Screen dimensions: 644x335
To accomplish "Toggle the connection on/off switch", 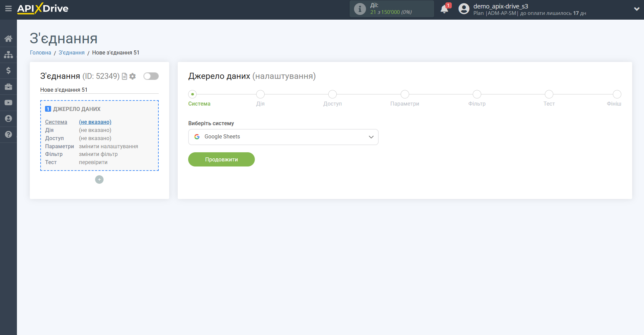I will [151, 76].
